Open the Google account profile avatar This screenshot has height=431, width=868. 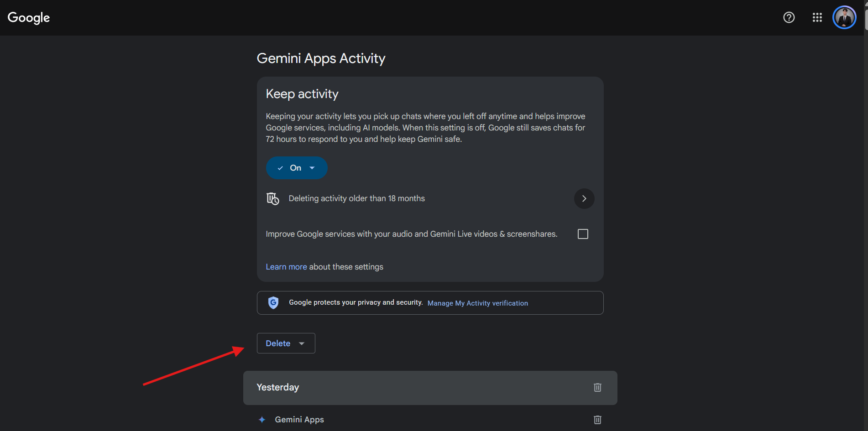click(x=844, y=17)
